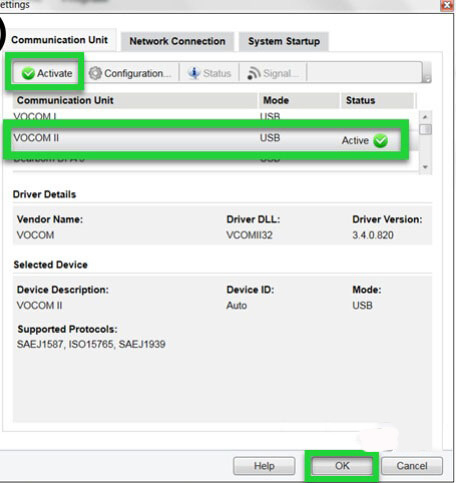Click the list scrollbar thumb
Screen dimensions: 456x483
[x=425, y=129]
